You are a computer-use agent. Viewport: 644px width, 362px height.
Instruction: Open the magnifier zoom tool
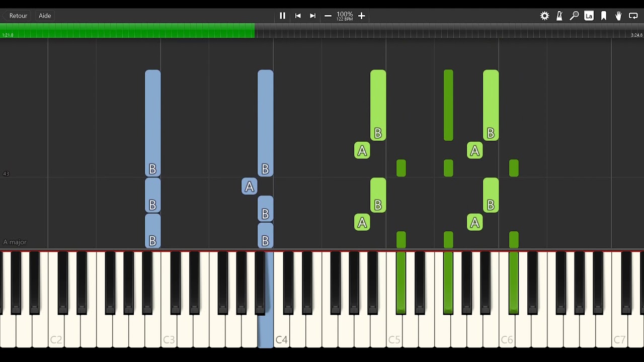574,16
